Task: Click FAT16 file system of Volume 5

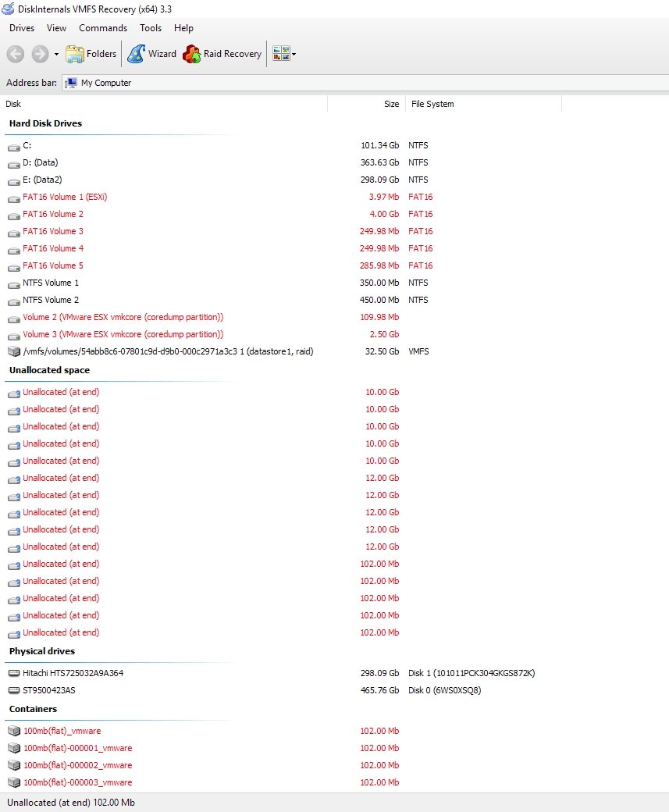Action: pyautogui.click(x=421, y=265)
